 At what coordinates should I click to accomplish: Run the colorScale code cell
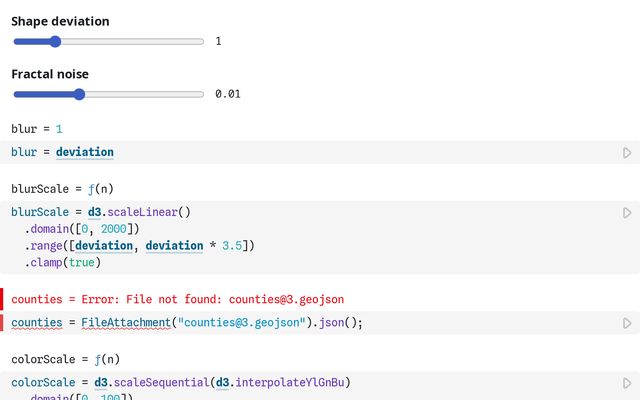627,383
